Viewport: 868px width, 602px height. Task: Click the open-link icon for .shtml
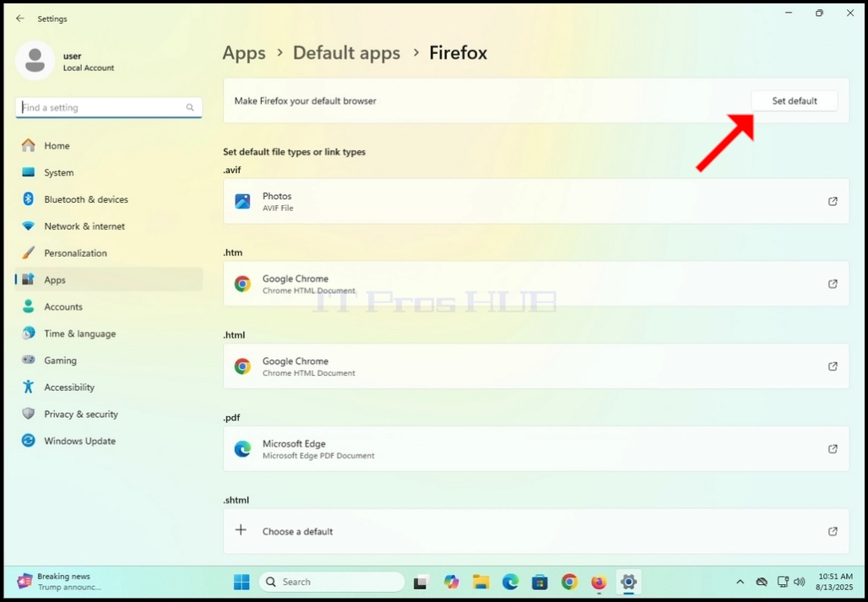[x=832, y=531]
